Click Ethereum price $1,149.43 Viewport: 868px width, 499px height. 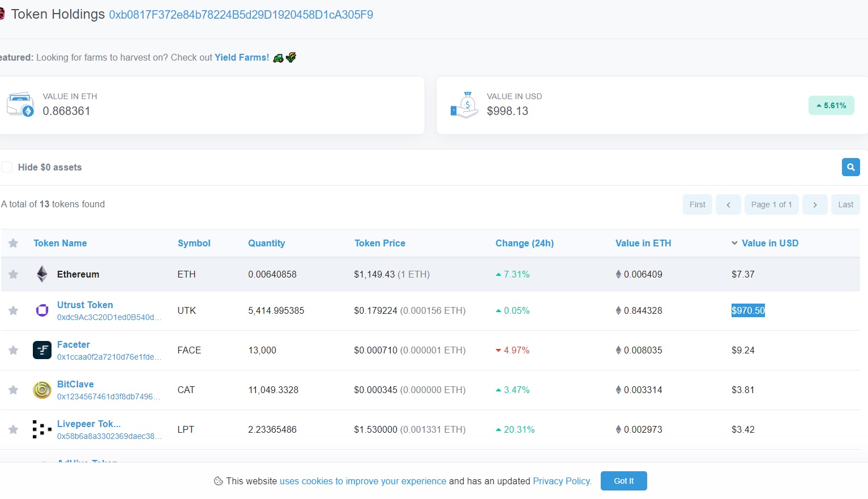pyautogui.click(x=374, y=274)
